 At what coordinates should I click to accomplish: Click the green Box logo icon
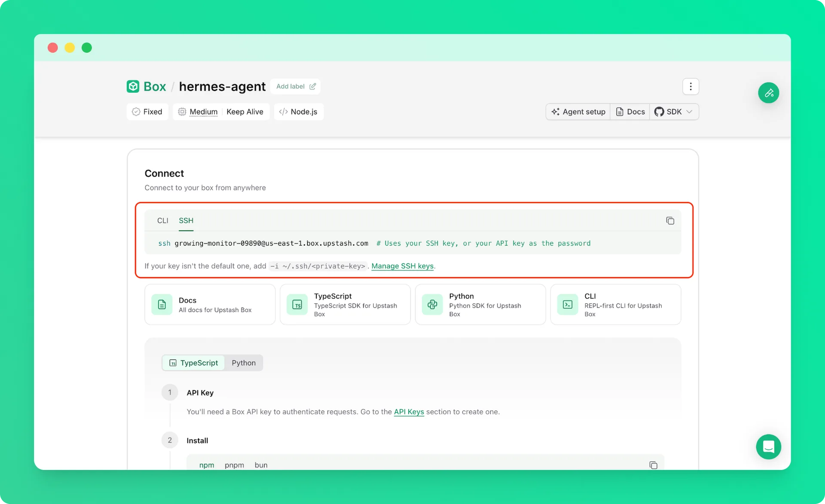(133, 86)
